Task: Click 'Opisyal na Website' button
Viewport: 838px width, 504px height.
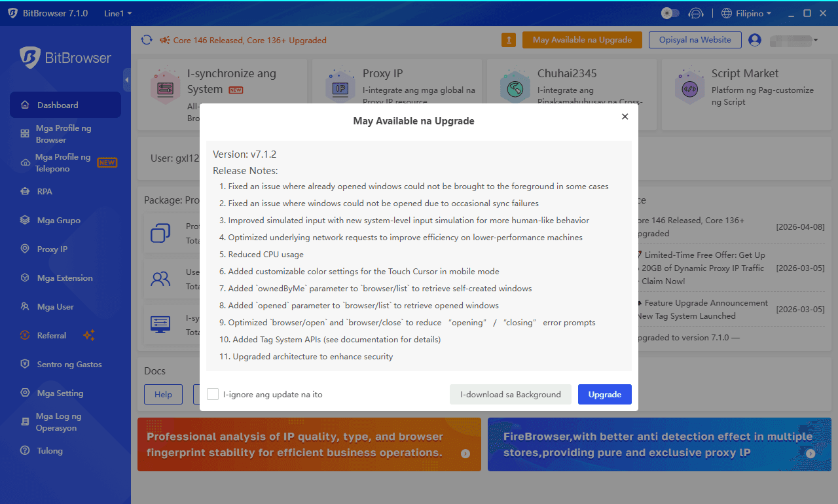Action: click(695, 40)
